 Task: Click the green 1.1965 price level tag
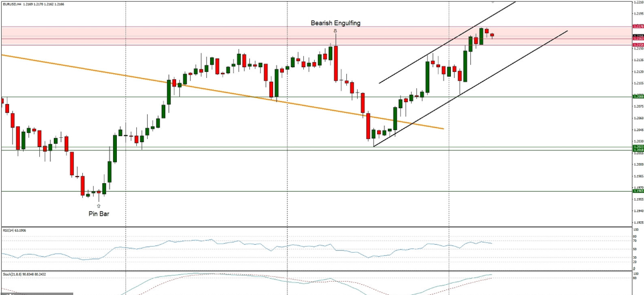(x=637, y=191)
